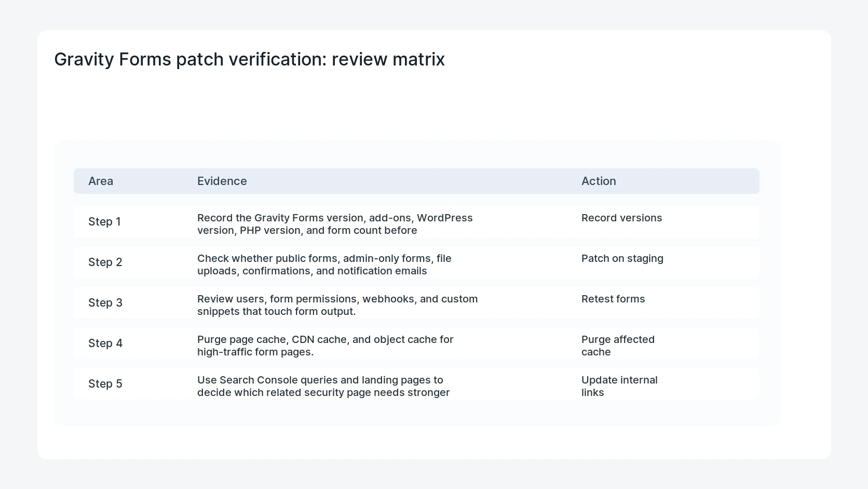Viewport: 868px width, 489px height.
Task: Click the "Patch on staging" action cell
Action: (x=622, y=258)
